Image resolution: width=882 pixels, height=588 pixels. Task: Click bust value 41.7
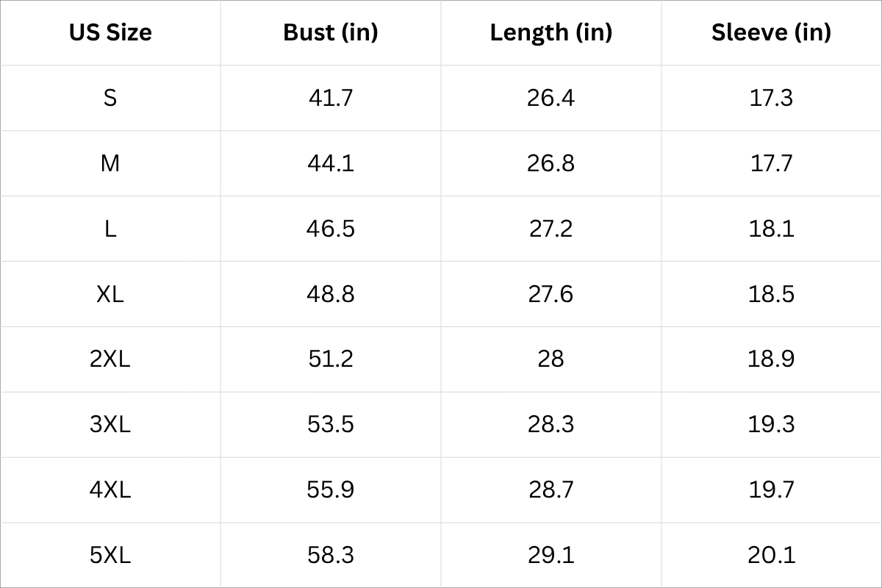coord(330,98)
